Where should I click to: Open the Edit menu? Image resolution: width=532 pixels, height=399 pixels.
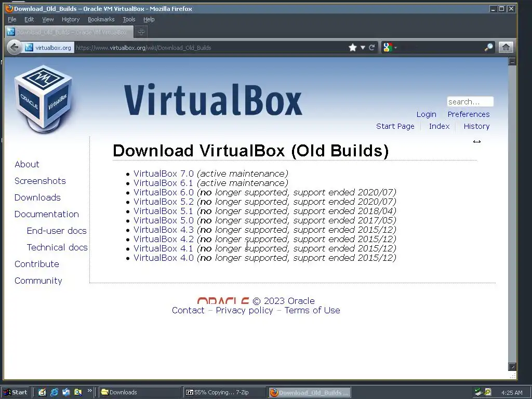(29, 19)
